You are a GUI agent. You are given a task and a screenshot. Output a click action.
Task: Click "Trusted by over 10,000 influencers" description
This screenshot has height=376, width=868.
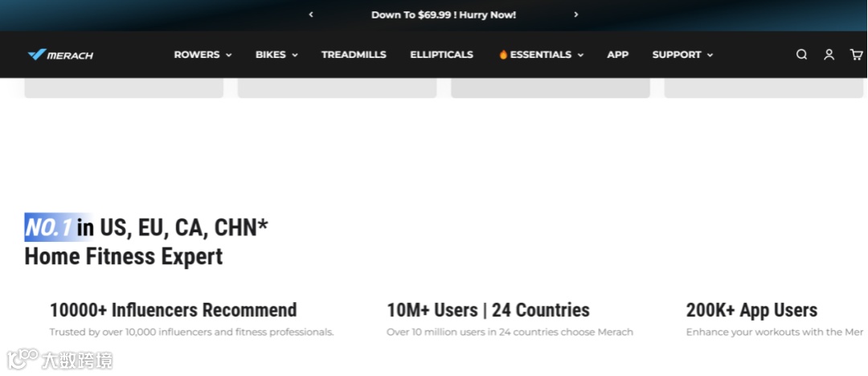(x=191, y=333)
